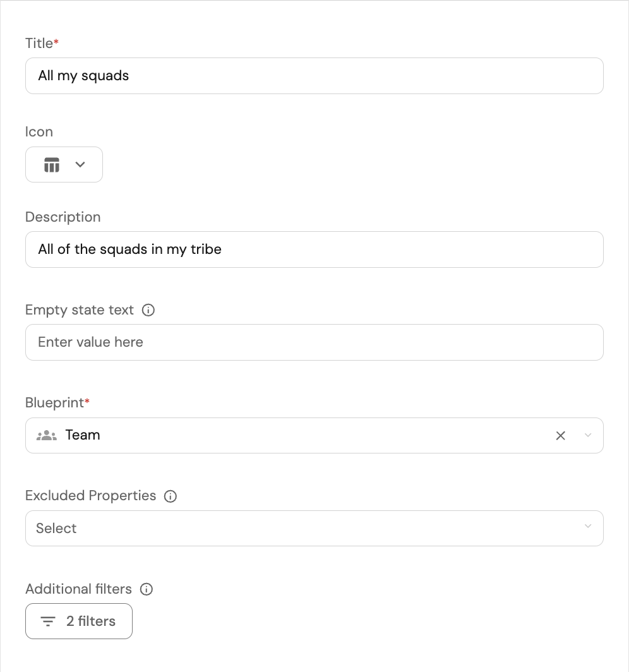Focus the Empty state text input
This screenshot has width=629, height=672.
pos(314,342)
